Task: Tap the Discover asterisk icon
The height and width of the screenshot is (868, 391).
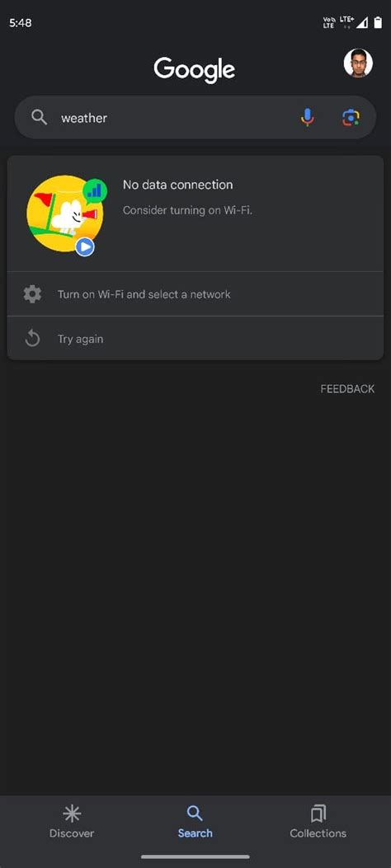Action: (x=72, y=814)
